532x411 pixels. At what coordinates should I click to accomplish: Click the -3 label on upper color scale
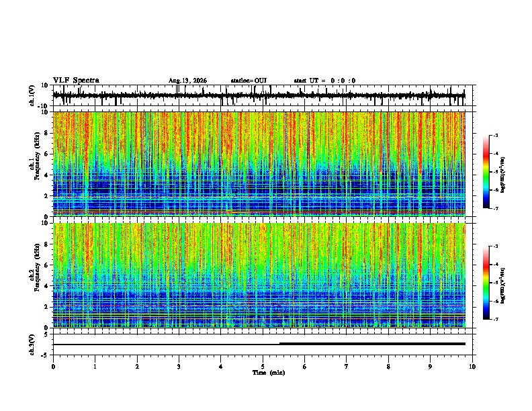[x=496, y=135]
